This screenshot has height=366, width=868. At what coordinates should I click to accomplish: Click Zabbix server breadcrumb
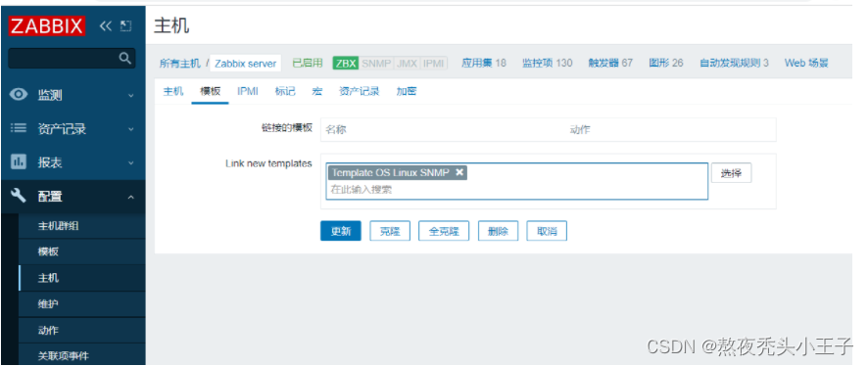tap(245, 64)
